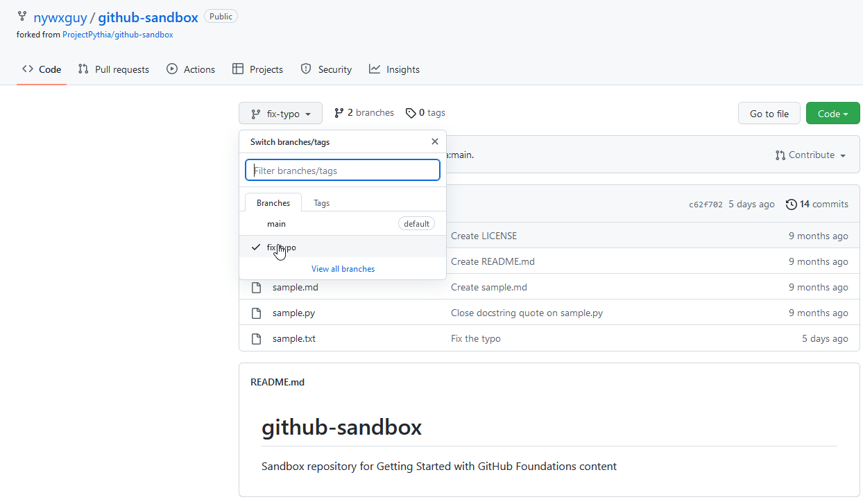Click the Projects table icon

point(238,69)
